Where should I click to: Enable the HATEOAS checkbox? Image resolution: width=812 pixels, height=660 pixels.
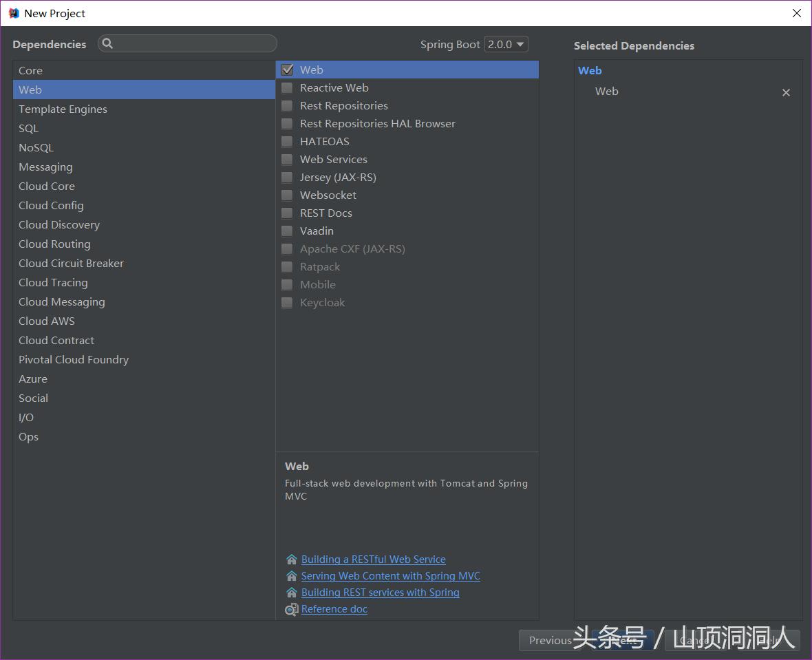pyautogui.click(x=287, y=141)
